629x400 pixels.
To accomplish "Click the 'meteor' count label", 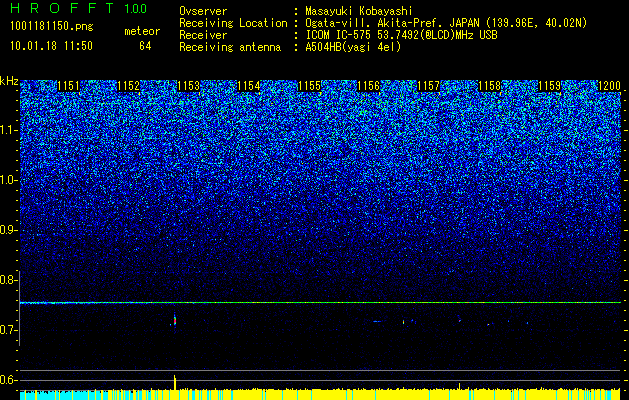I will 142,31.
